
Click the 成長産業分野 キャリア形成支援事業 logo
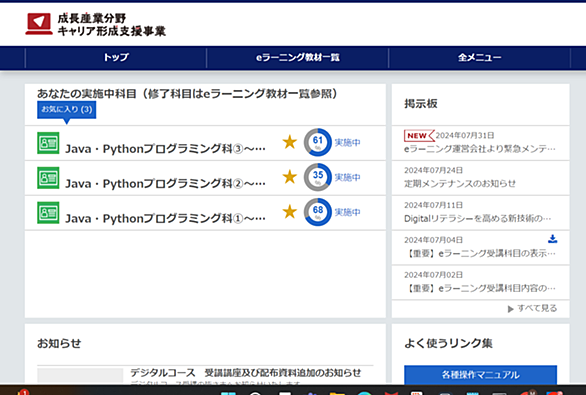[96, 24]
